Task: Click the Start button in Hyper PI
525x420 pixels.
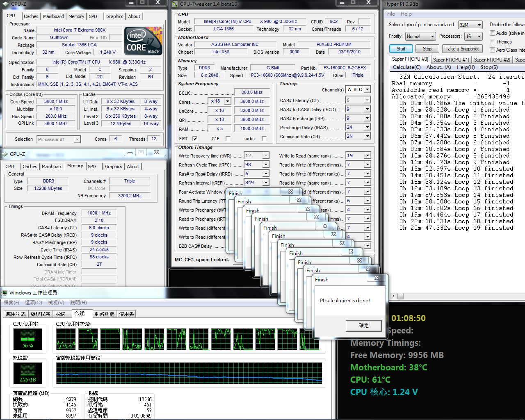Action: (401, 49)
